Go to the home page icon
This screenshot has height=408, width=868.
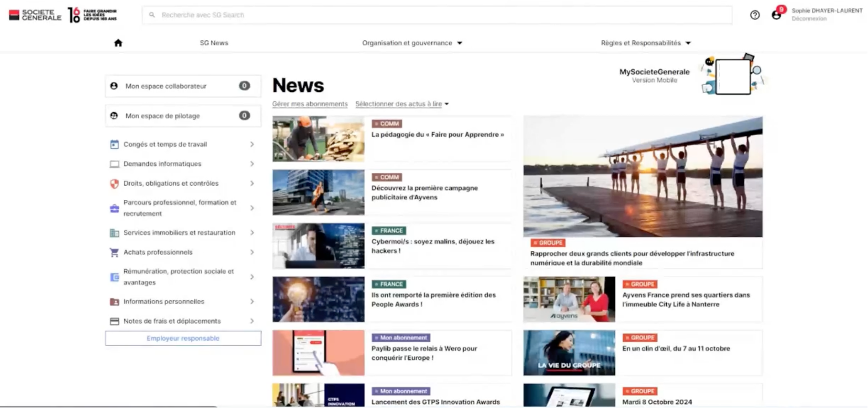(x=118, y=43)
